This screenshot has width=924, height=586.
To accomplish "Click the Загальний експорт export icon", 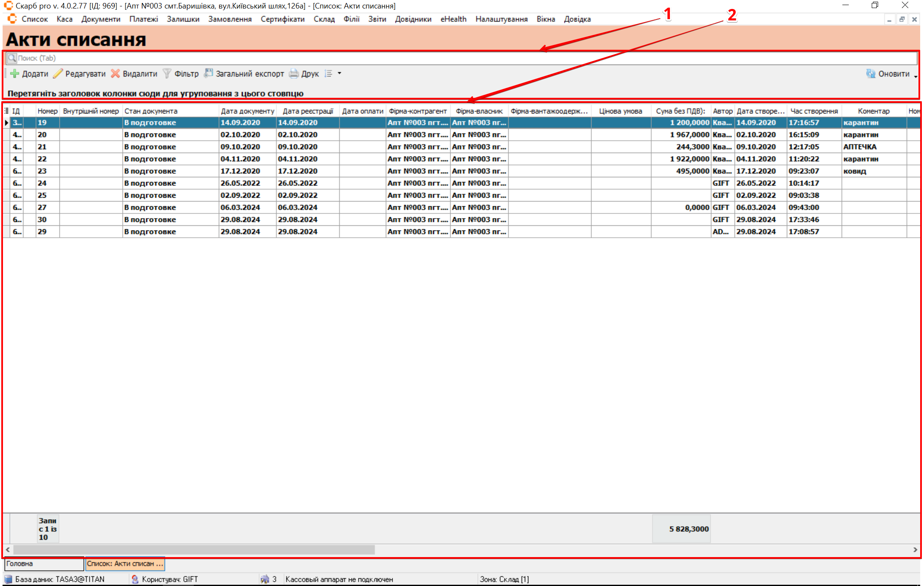I will click(x=208, y=73).
